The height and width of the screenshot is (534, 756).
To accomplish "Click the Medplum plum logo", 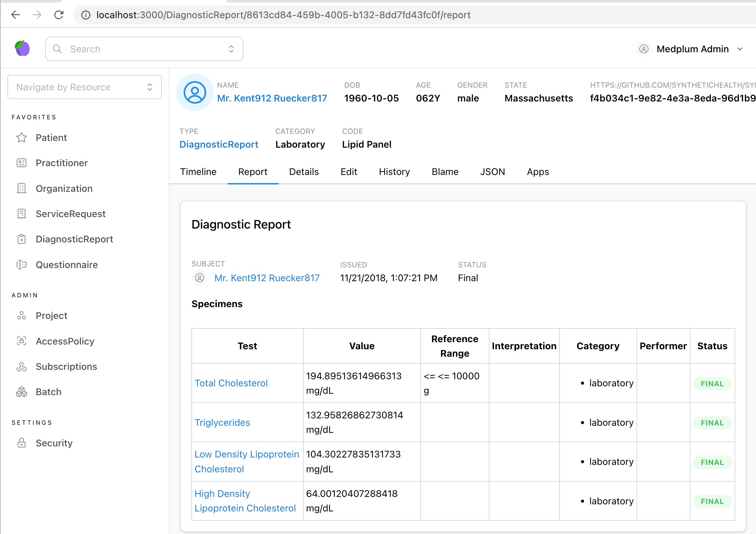I will (x=22, y=49).
